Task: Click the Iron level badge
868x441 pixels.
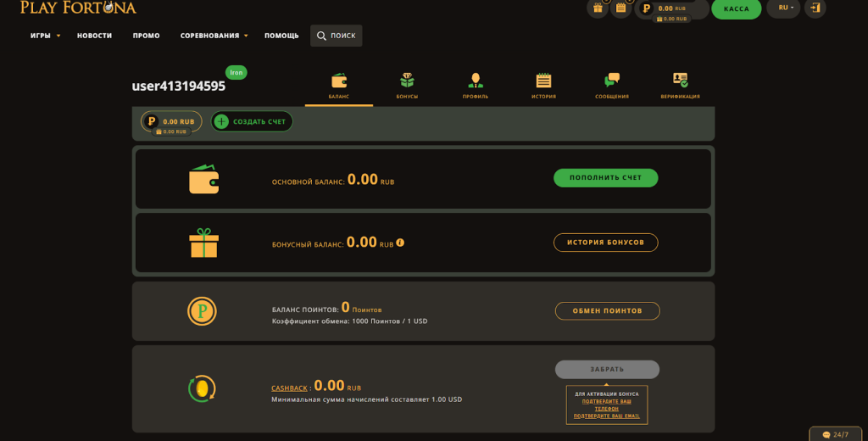Action: coord(236,73)
